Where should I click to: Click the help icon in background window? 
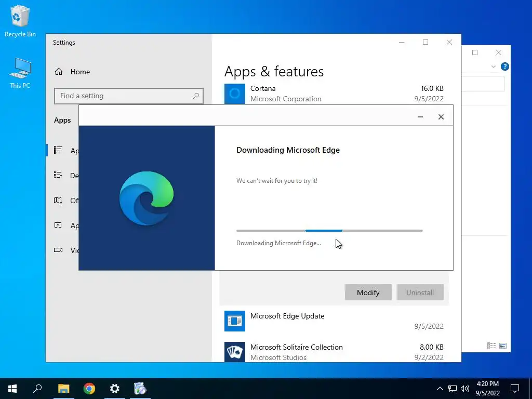pos(505,66)
